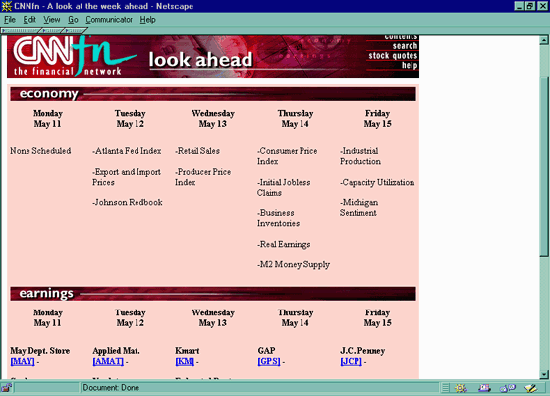Viewport: 550px width, 396px height.
Task: Follow the [AMAT] ticker link
Action: coord(108,361)
